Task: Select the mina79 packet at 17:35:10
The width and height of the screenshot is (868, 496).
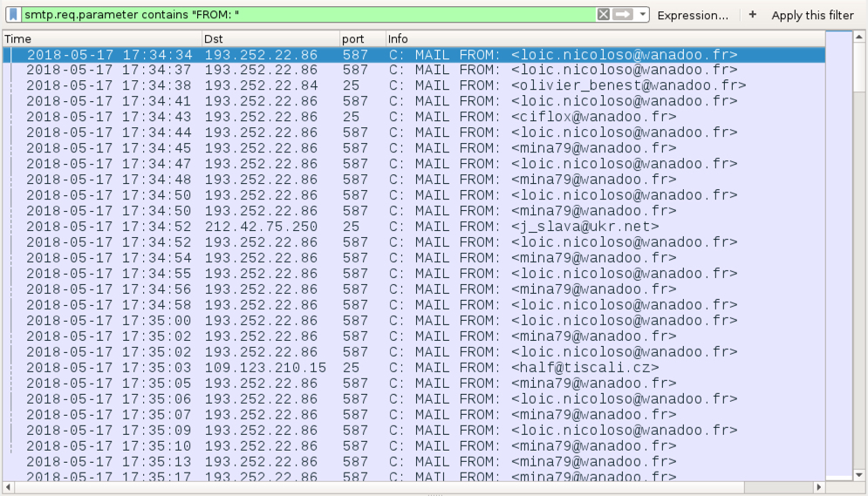Action: coord(413,446)
